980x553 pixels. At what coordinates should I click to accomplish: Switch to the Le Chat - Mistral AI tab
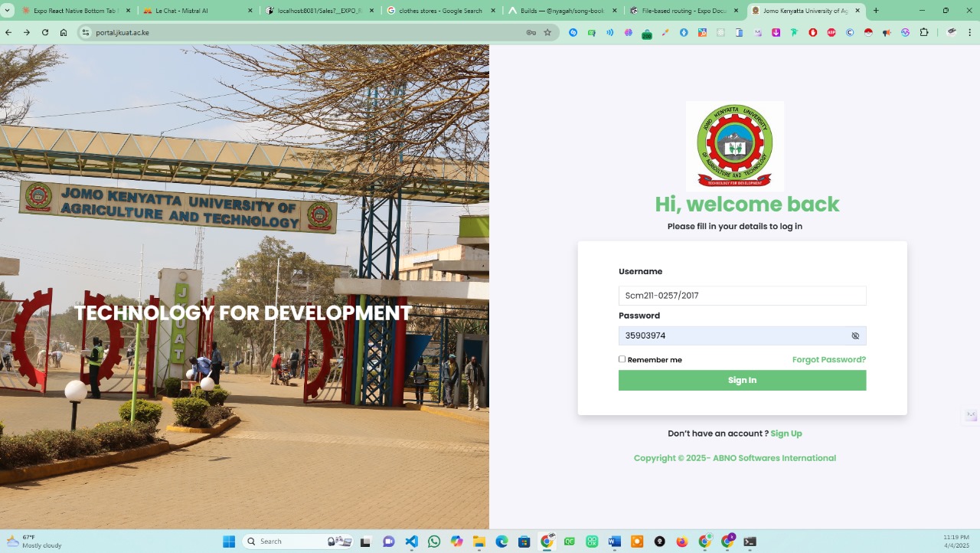click(x=181, y=11)
